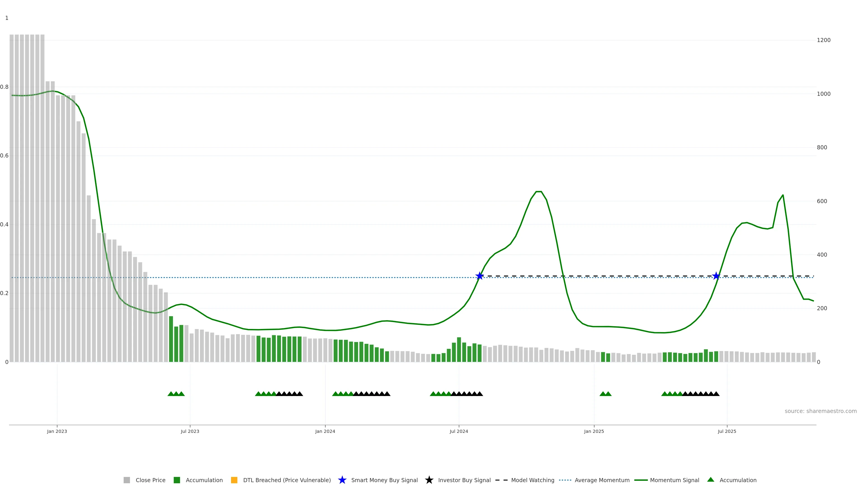Click the Jan 2024 x-axis label
Viewport: 868px width, 488px height.
(x=325, y=431)
